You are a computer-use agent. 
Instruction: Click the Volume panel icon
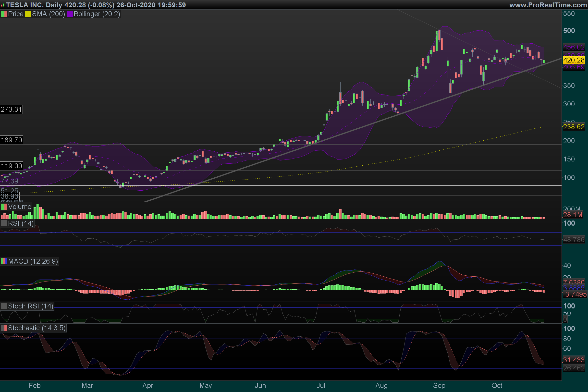pos(4,207)
